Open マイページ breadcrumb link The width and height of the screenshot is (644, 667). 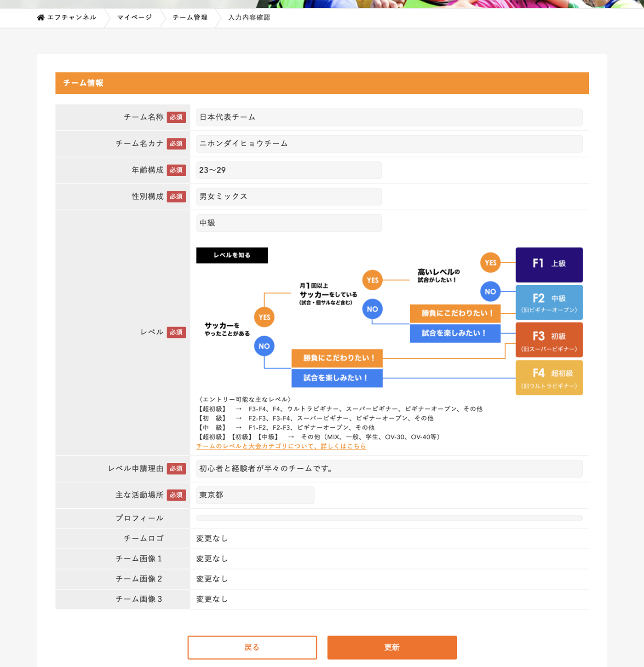134,17
